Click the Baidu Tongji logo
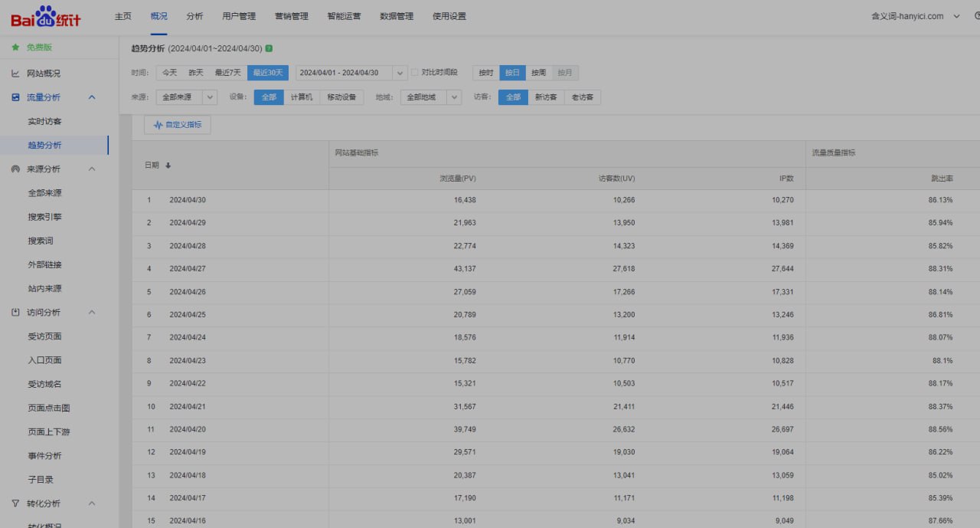Image resolution: width=980 pixels, height=528 pixels. point(45,17)
